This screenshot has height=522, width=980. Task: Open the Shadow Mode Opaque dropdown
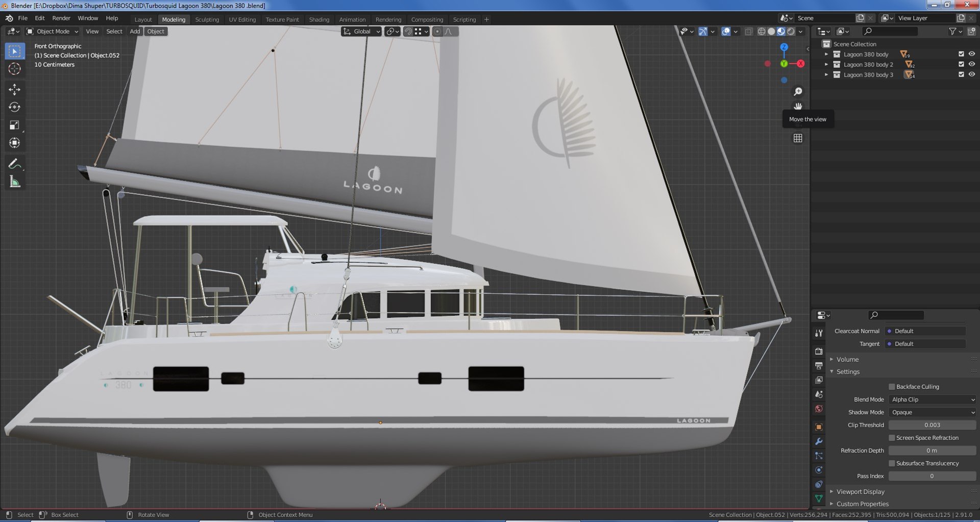[933, 412]
